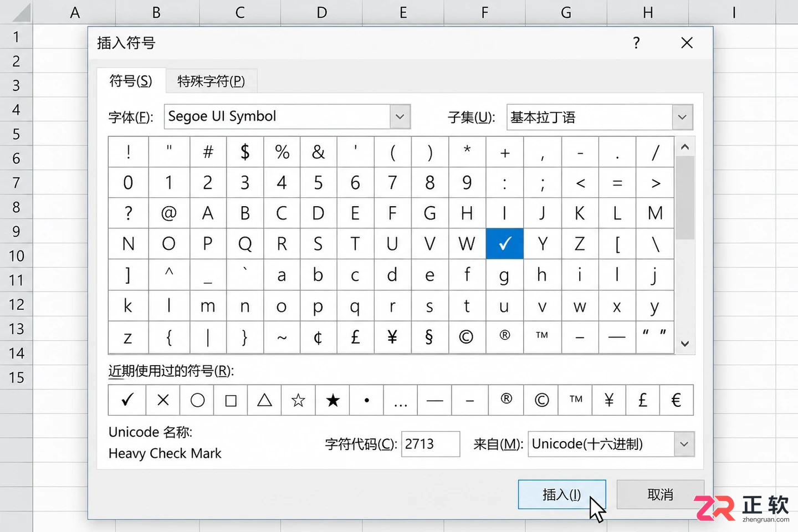
Task: Select the letter W in the grid
Action: tap(467, 243)
